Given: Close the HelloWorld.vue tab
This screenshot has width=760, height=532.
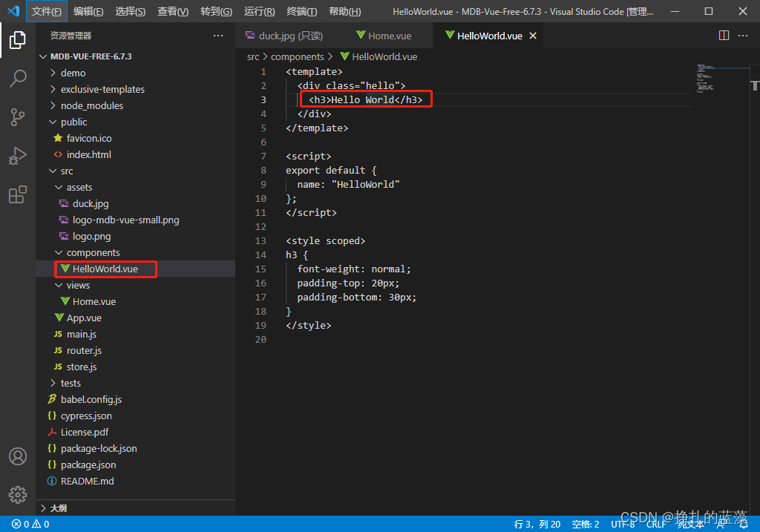Looking at the screenshot, I should 533,36.
